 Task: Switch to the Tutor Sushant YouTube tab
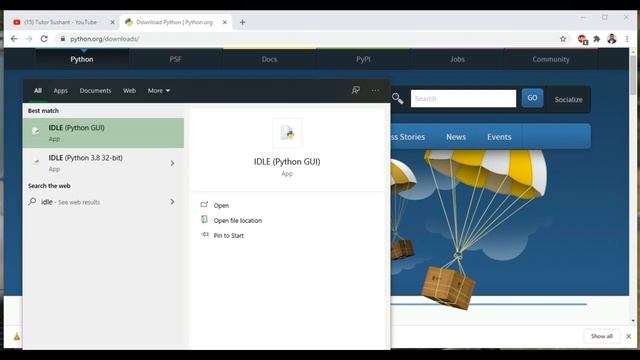[x=60, y=22]
